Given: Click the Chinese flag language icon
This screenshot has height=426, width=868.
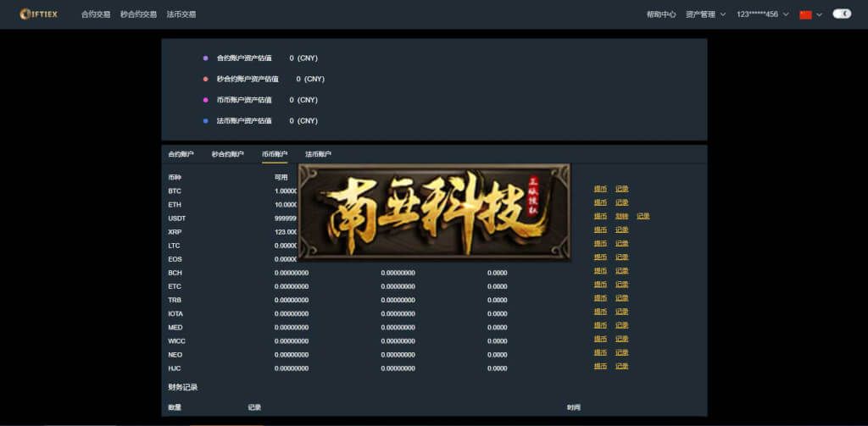Looking at the screenshot, I should [x=805, y=15].
